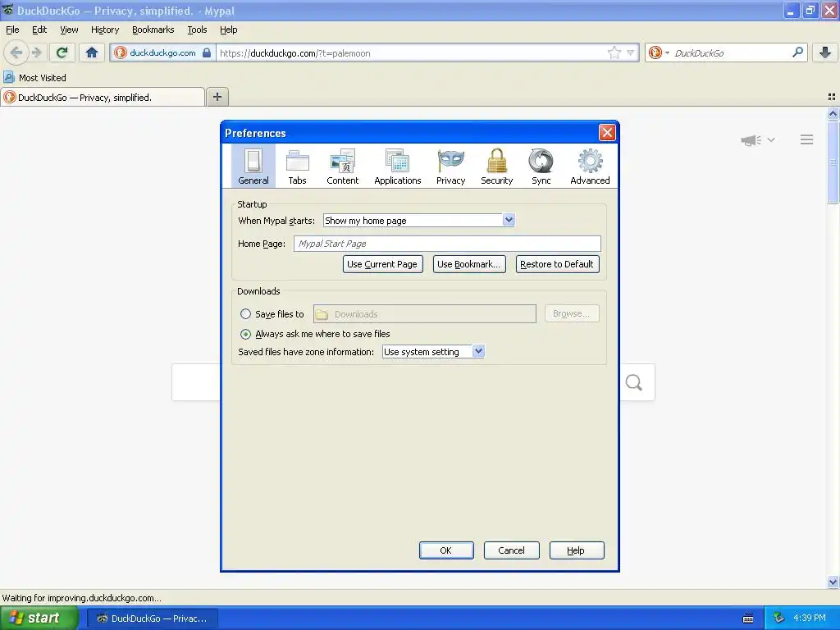840x630 pixels.
Task: Bookmark this page with the star
Action: (614, 52)
